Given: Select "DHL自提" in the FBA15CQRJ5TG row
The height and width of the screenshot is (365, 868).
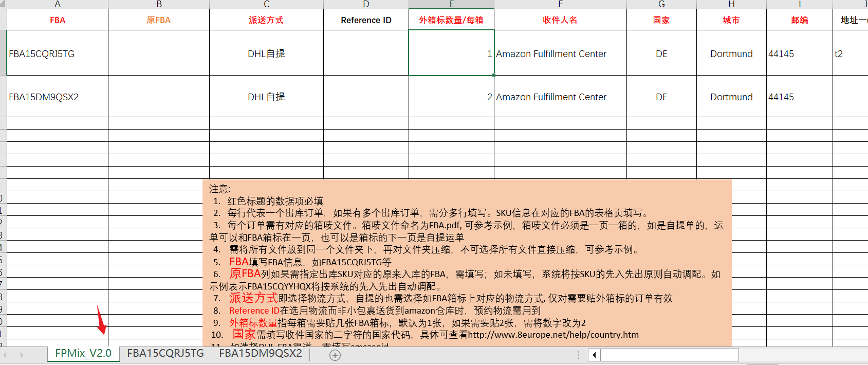Looking at the screenshot, I should click(266, 53).
